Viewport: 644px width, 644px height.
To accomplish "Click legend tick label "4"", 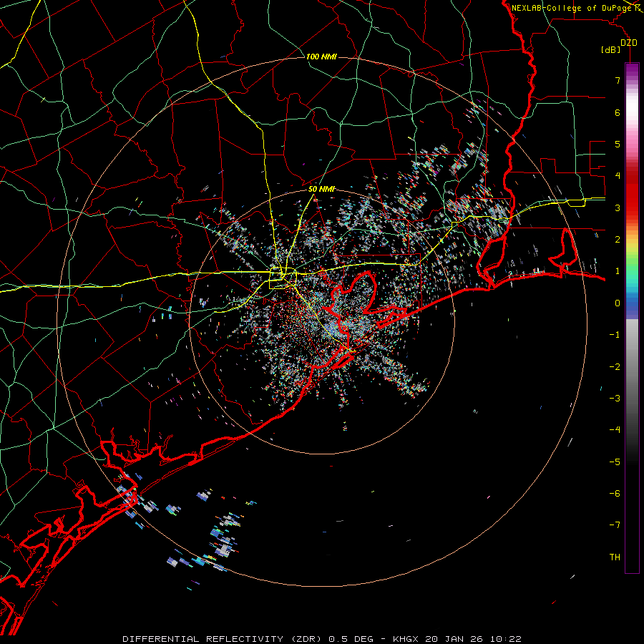I will pos(618,176).
